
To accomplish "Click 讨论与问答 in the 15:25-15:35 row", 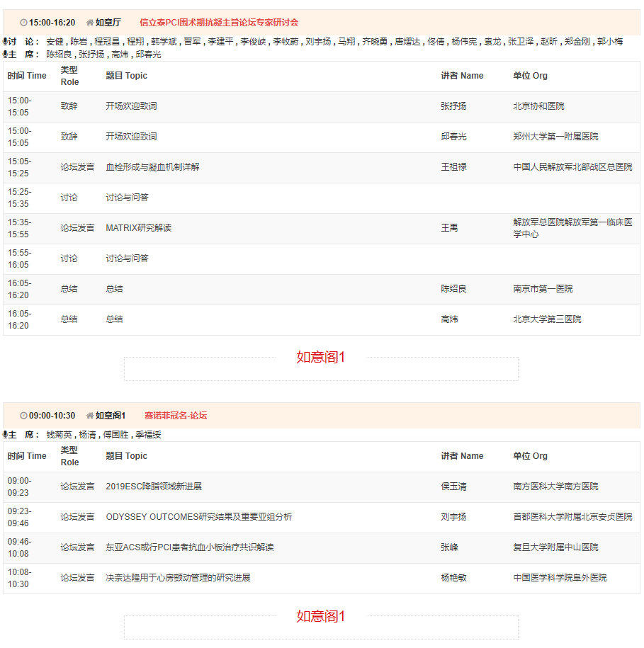I will pyautogui.click(x=127, y=198).
